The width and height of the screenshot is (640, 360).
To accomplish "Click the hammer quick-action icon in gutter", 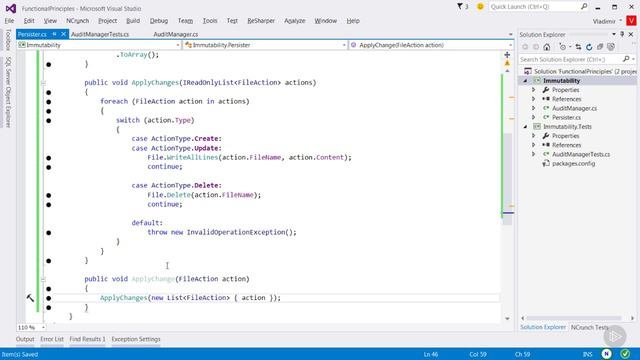I will point(30,298).
